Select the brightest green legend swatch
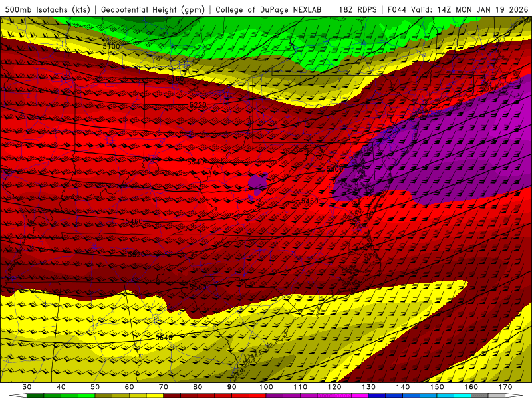 (86, 395)
